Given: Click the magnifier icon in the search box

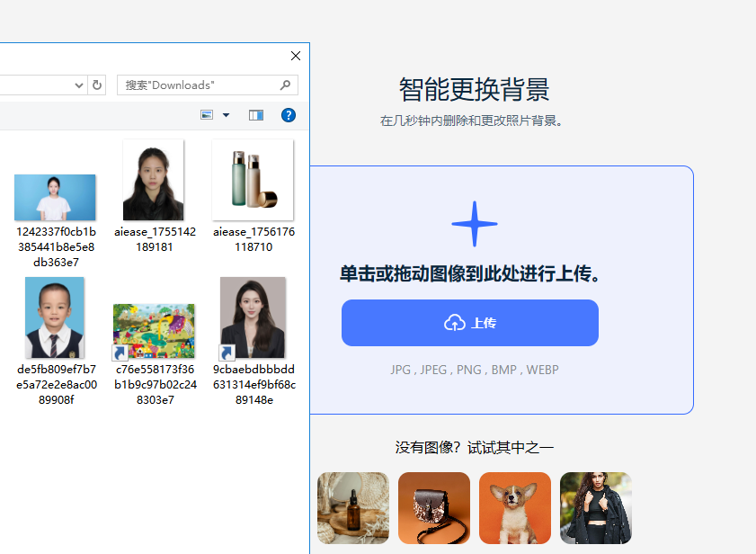Looking at the screenshot, I should coord(286,85).
